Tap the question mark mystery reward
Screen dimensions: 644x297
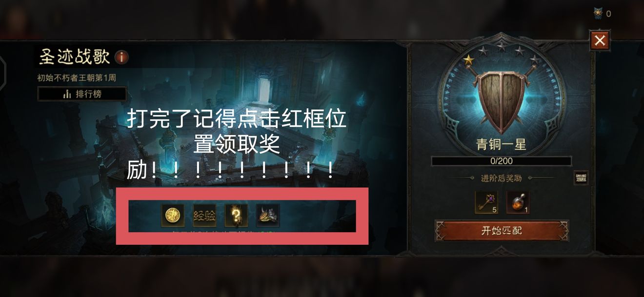[236, 216]
